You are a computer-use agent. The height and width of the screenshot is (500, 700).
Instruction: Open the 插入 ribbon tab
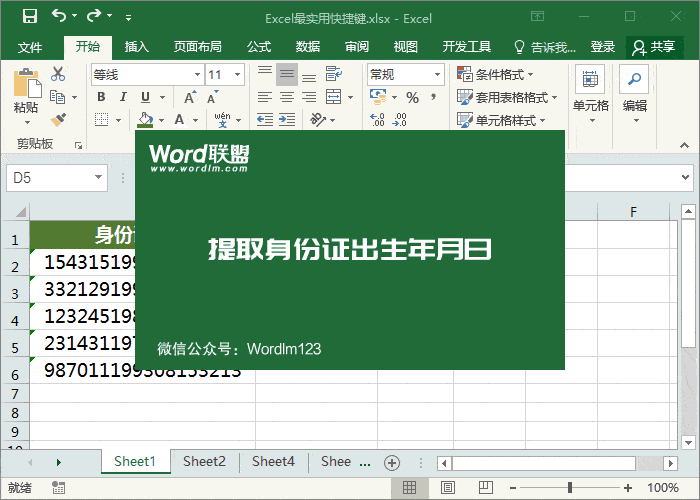136,47
